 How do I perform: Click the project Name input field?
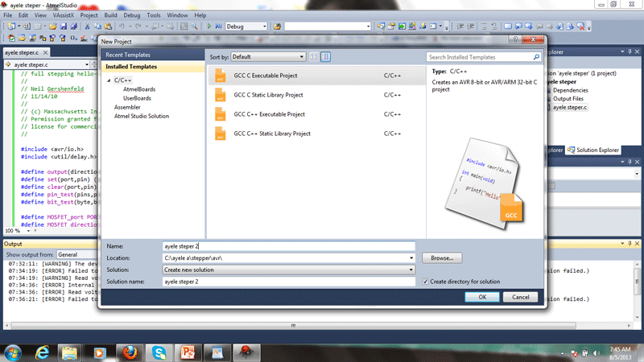point(288,246)
